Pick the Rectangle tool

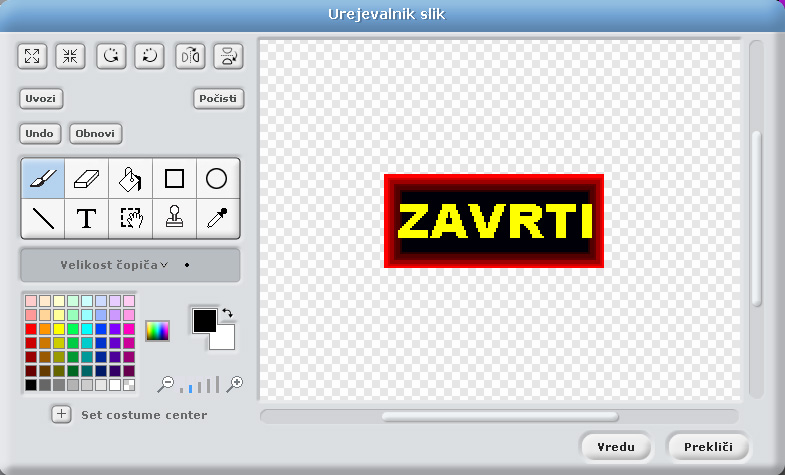click(174, 179)
